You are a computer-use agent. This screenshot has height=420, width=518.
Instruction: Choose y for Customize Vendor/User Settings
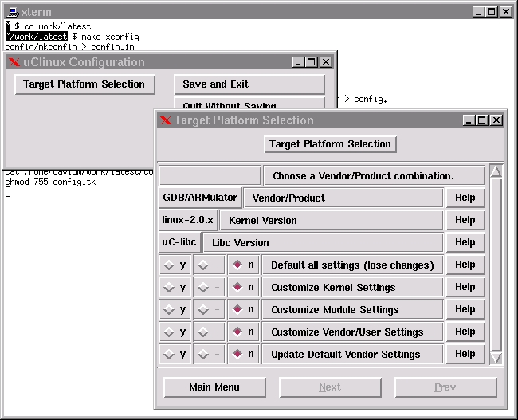(175, 332)
